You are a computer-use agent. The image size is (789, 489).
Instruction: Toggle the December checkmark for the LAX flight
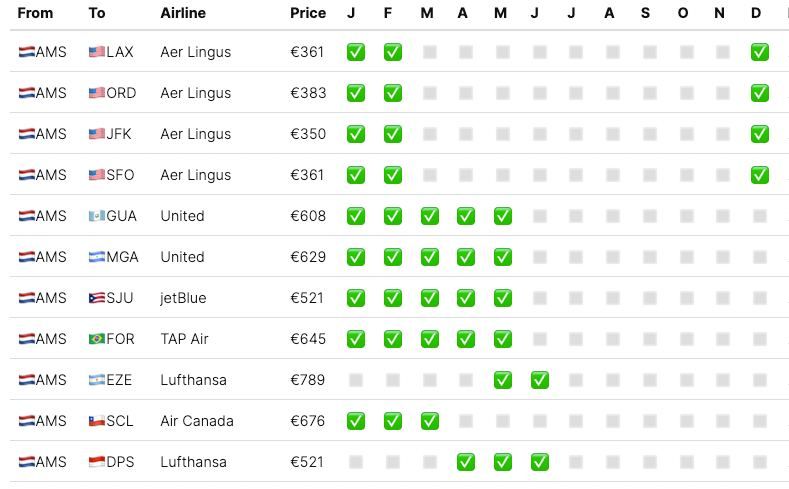(x=759, y=52)
